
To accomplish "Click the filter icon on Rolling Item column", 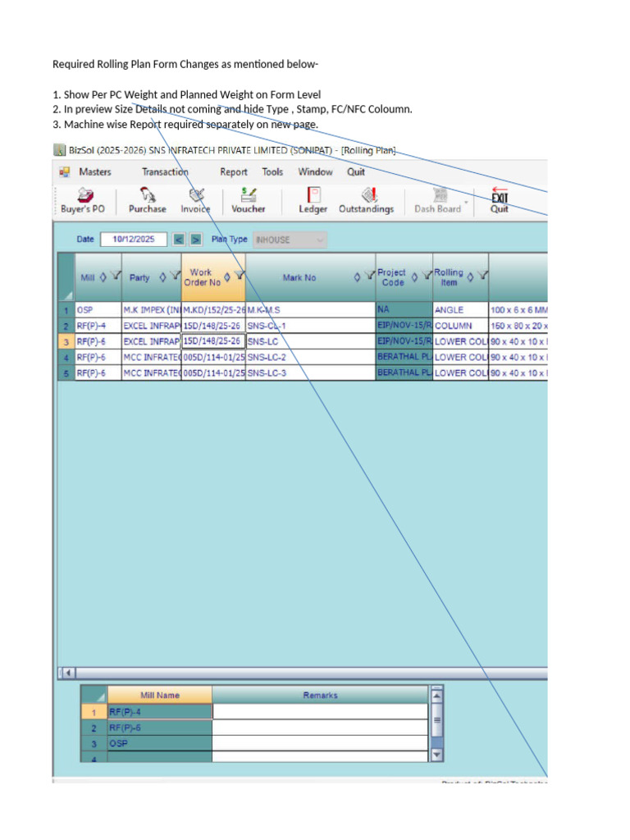I will pos(482,276).
